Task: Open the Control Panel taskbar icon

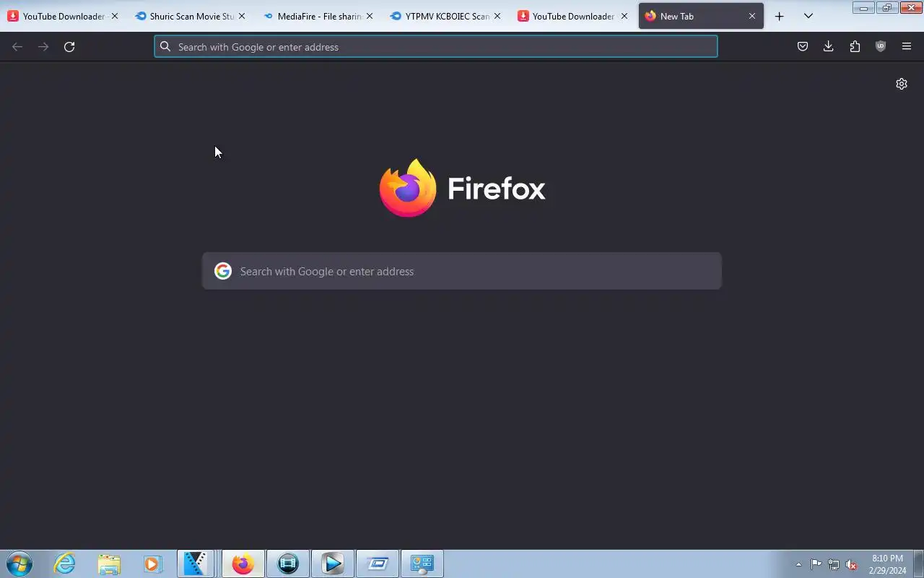Action: pyautogui.click(x=422, y=564)
